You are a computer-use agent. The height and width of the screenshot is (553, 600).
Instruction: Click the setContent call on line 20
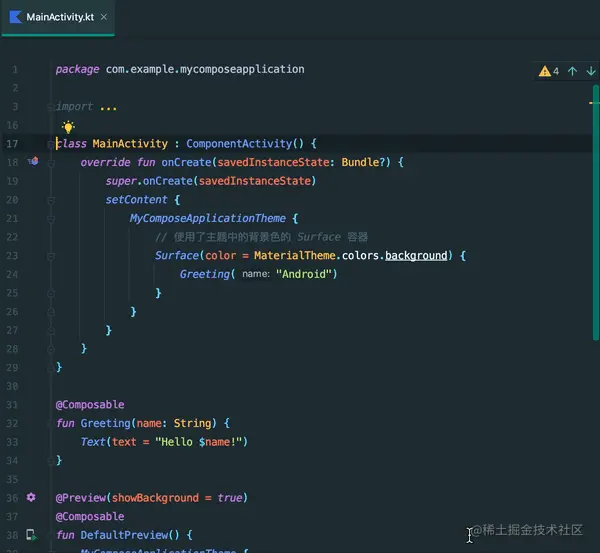click(x=137, y=199)
